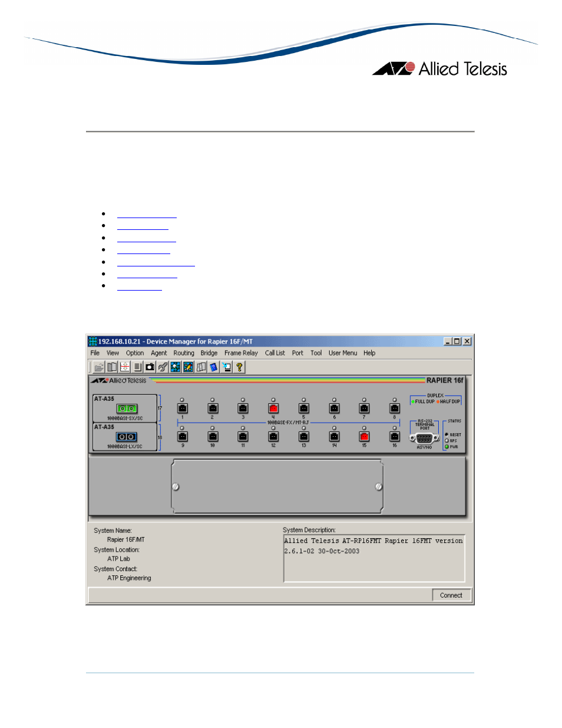Click the monitor with arrow toolbar icon
This screenshot has height=728, width=562.
point(227,367)
